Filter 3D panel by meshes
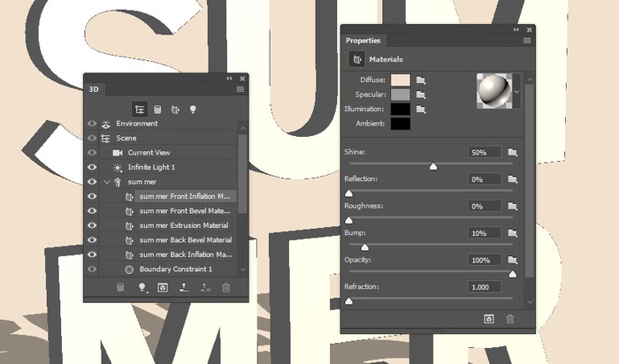This screenshot has width=619, height=364. [x=157, y=110]
